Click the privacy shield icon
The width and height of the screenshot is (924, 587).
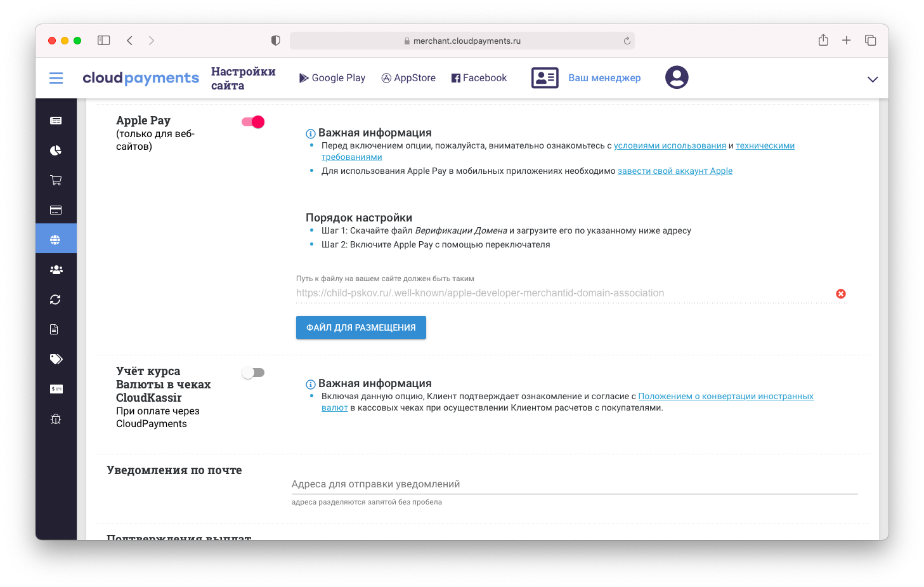pyautogui.click(x=275, y=41)
